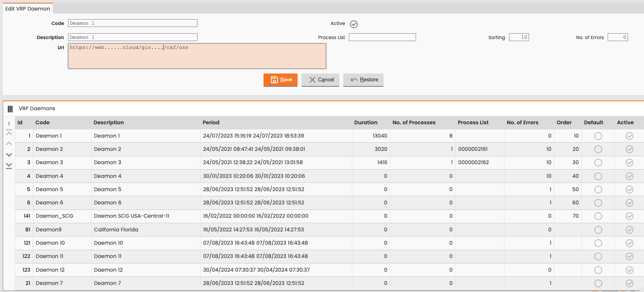Click into the Url text area
Viewport: 644px width, 292px height.
point(197,56)
